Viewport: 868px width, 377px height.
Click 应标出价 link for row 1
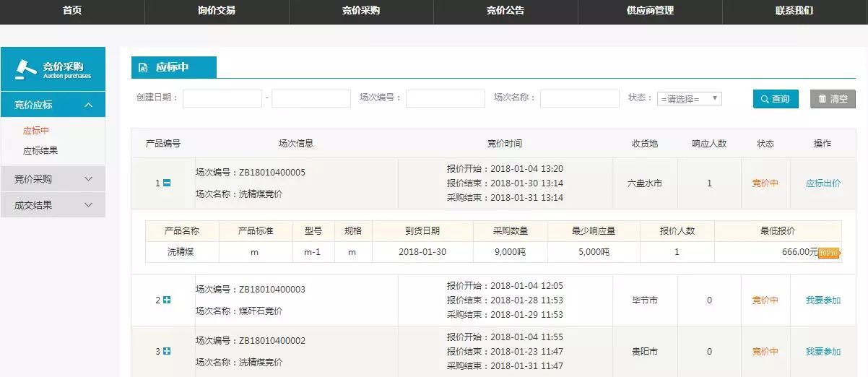click(823, 183)
